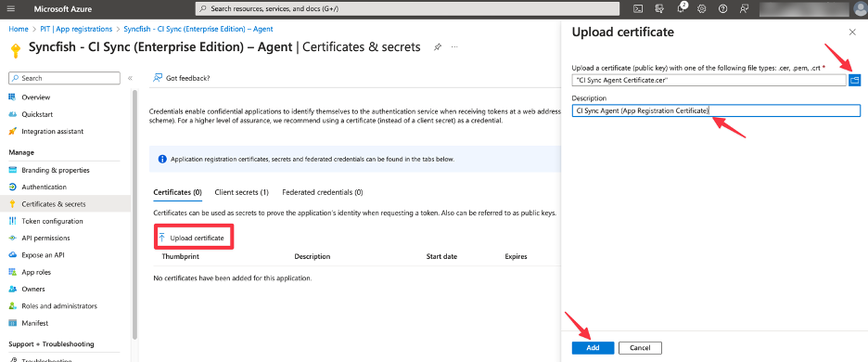Screen dimensions: 868x362
Task: Pin the Certificates & secrets blade
Action: click(x=438, y=47)
